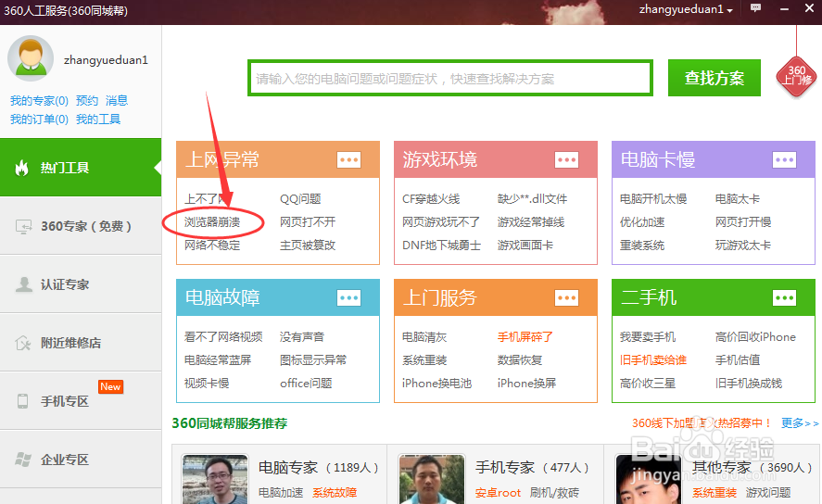The height and width of the screenshot is (504, 822).
Task: Click the 360上门修 red diamond badge
Action: (x=796, y=77)
